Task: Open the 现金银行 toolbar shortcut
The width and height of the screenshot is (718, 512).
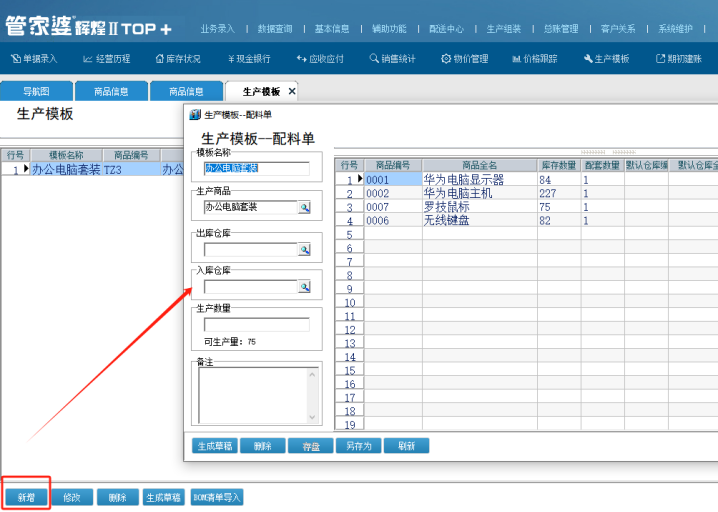Action: (x=249, y=59)
